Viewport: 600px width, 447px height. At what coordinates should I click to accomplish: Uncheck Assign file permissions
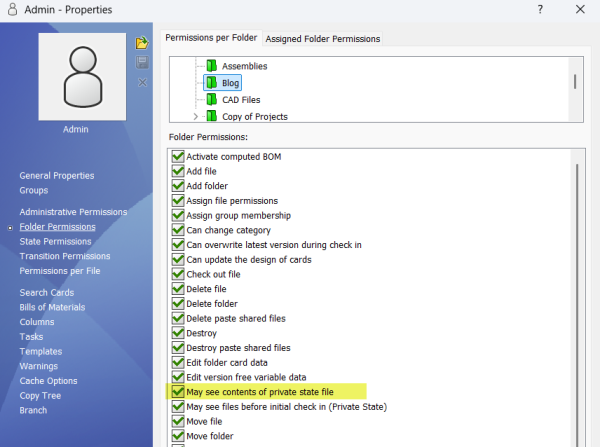[178, 200]
